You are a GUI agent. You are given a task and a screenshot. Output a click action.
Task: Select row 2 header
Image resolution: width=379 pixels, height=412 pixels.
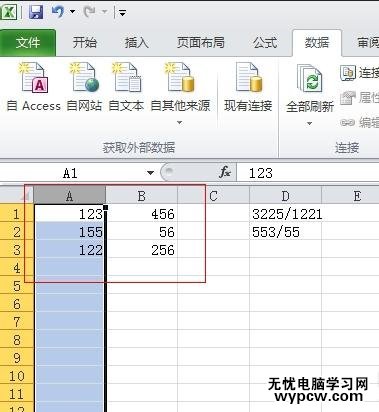tap(17, 232)
